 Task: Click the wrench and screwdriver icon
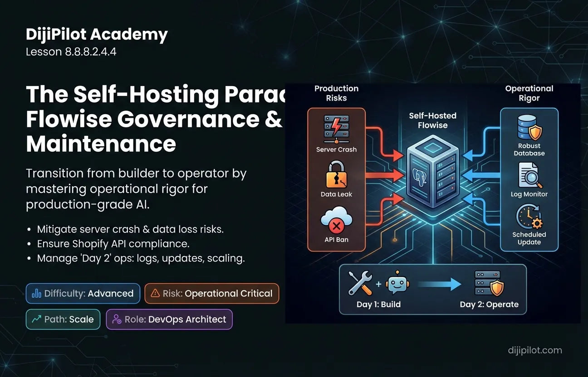(x=360, y=283)
